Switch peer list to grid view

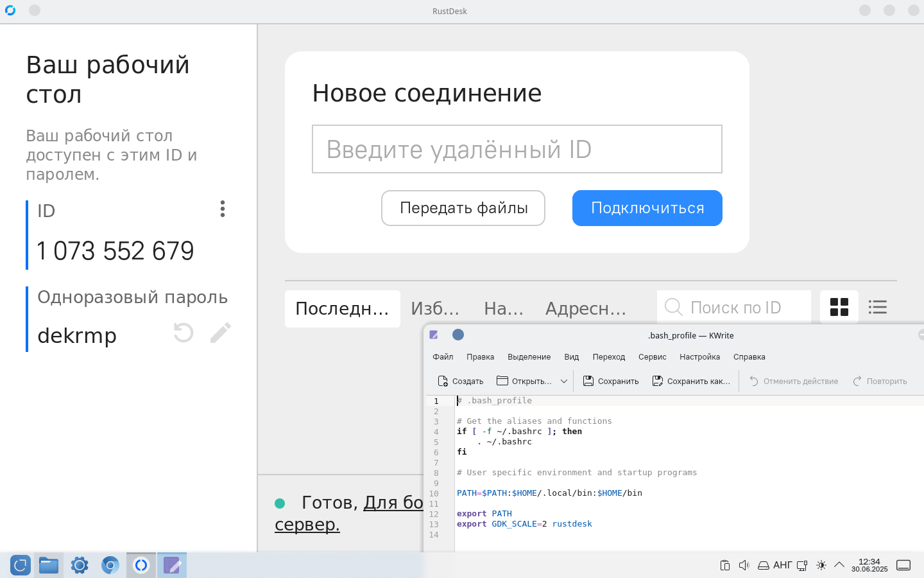pos(839,307)
